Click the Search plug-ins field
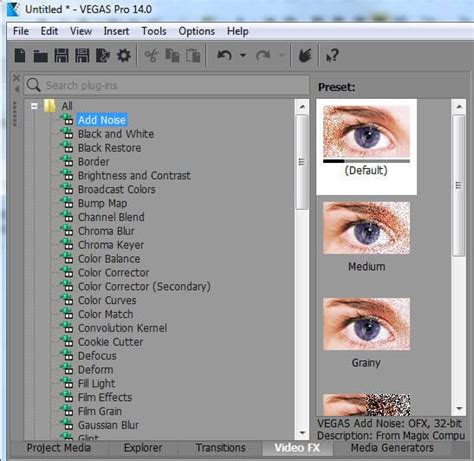Viewport: 474px width, 461px height. click(x=167, y=85)
